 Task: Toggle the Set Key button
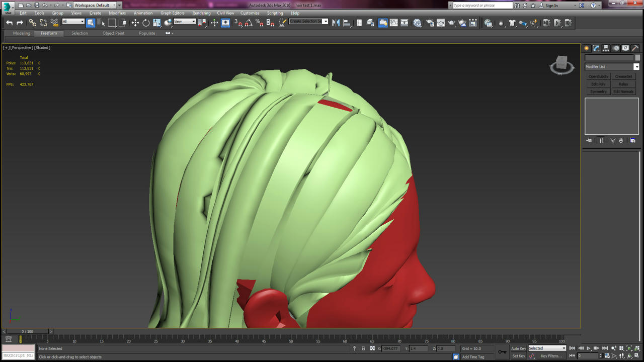click(x=518, y=356)
